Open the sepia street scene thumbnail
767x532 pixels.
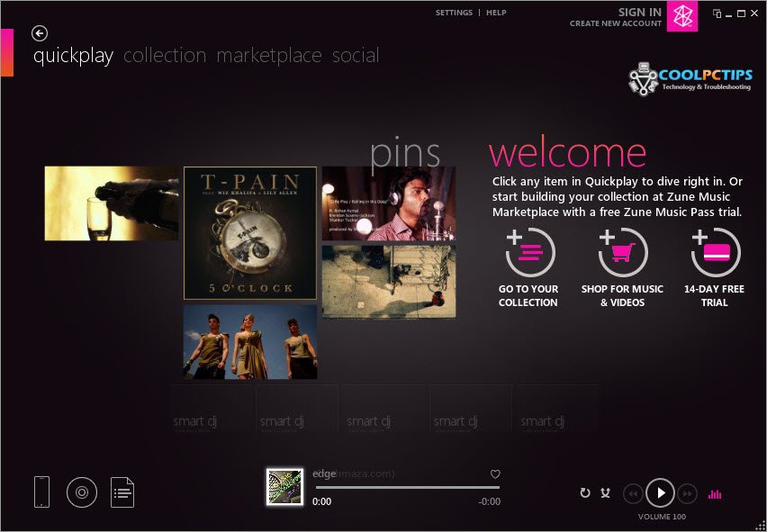(389, 282)
